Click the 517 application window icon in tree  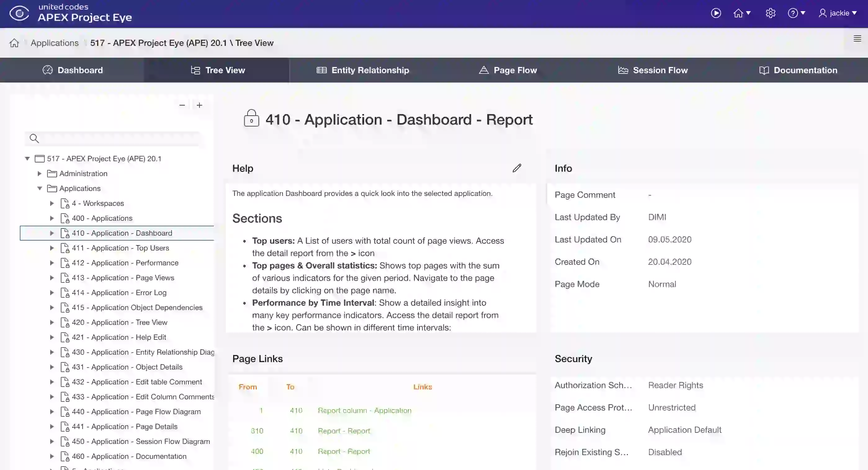tap(39, 158)
